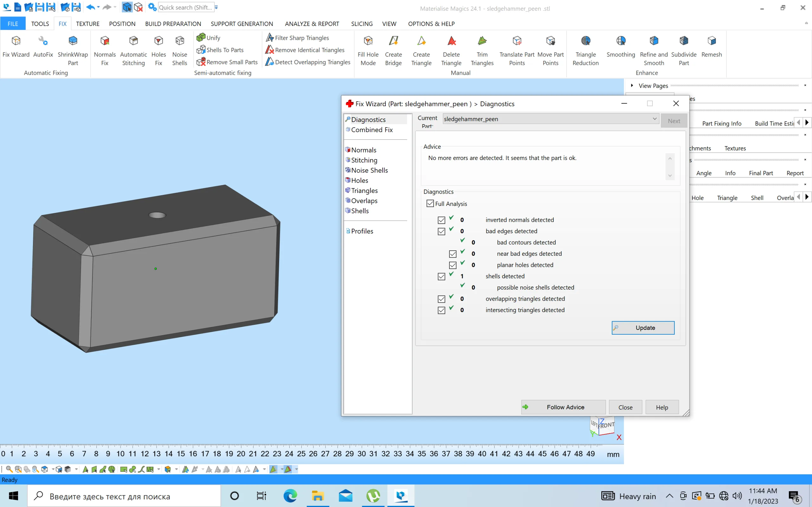The height and width of the screenshot is (507, 812).
Task: Toggle Full Analysis checkbox
Action: coord(430,203)
